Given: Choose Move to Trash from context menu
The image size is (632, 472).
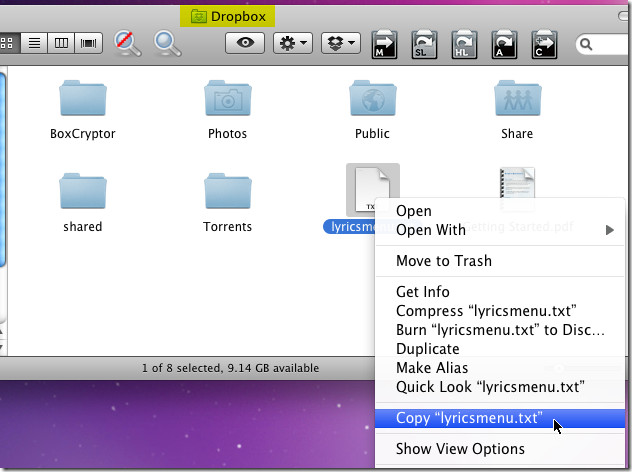Looking at the screenshot, I should 443,261.
